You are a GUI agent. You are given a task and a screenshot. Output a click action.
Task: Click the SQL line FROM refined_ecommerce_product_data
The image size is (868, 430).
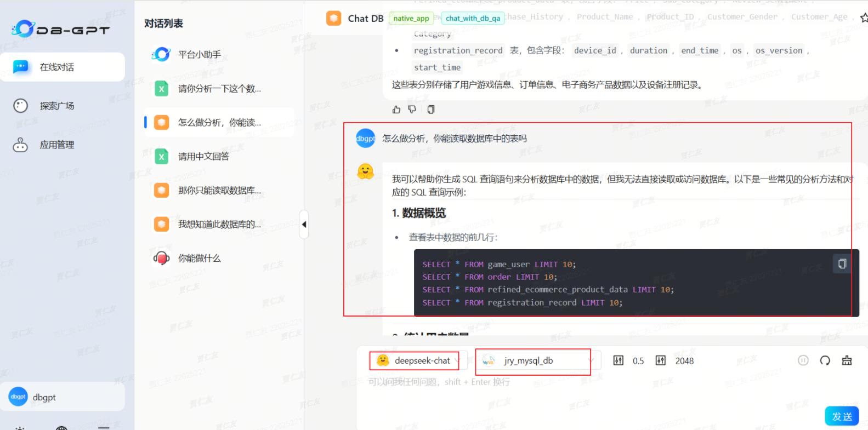pos(548,290)
